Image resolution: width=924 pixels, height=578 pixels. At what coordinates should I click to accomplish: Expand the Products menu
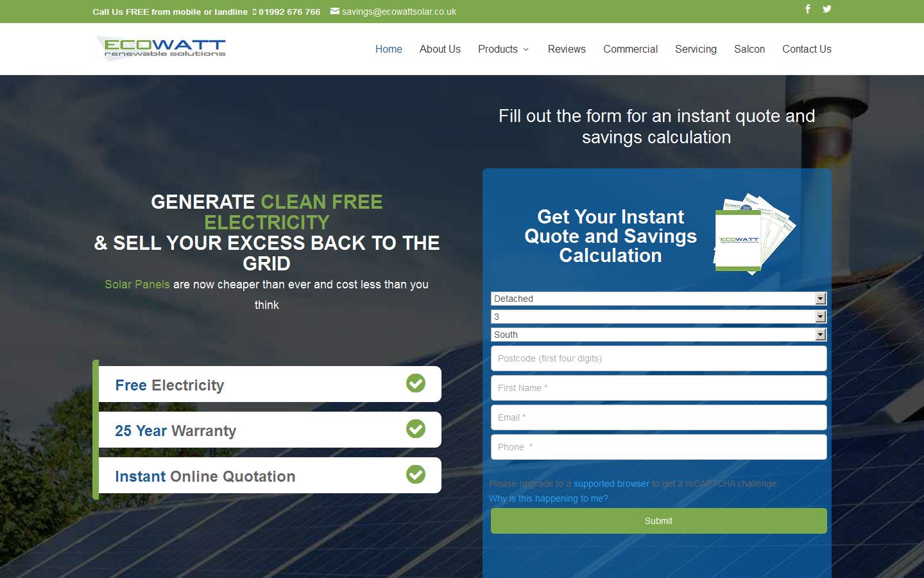[x=503, y=49]
